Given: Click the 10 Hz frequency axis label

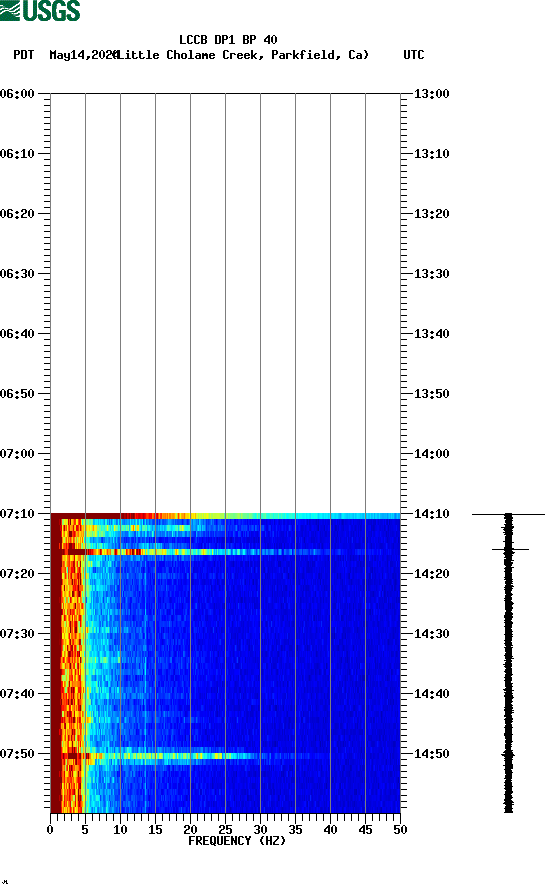Looking at the screenshot, I should [x=120, y=830].
